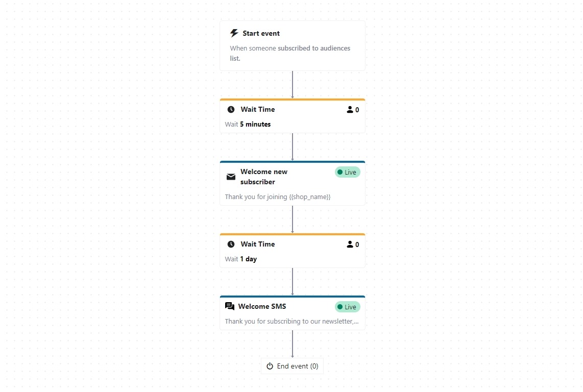Click the person count icon on the 1 day wait

[x=350, y=244]
